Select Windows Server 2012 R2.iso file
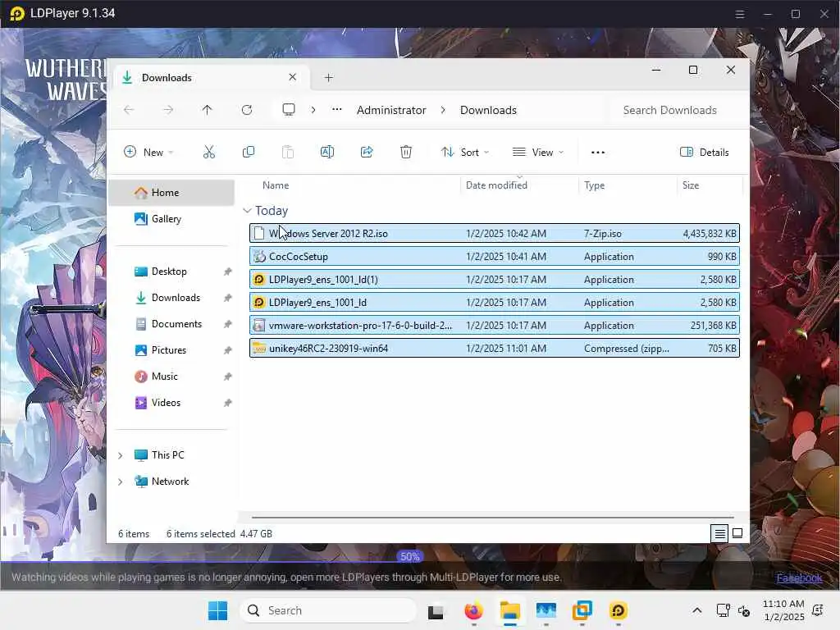Image resolution: width=840 pixels, height=630 pixels. point(494,234)
